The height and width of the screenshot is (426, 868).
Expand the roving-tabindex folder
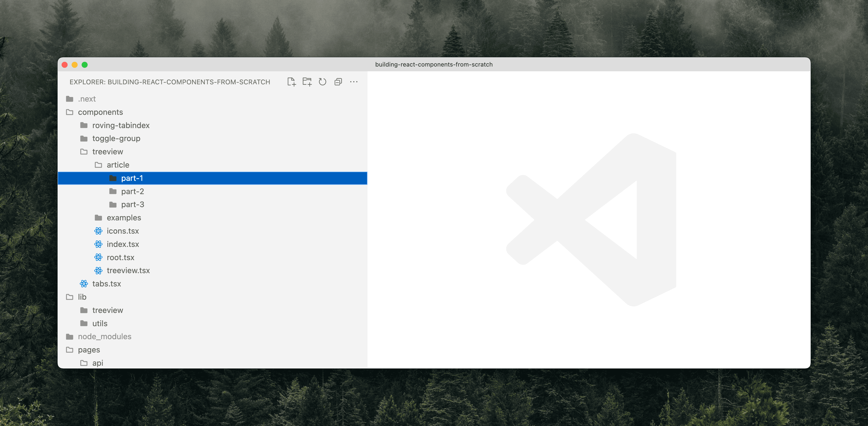click(121, 125)
